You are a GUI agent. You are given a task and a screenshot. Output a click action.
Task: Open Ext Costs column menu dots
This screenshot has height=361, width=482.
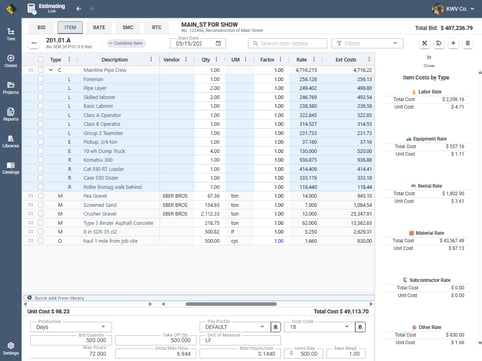[x=369, y=59]
